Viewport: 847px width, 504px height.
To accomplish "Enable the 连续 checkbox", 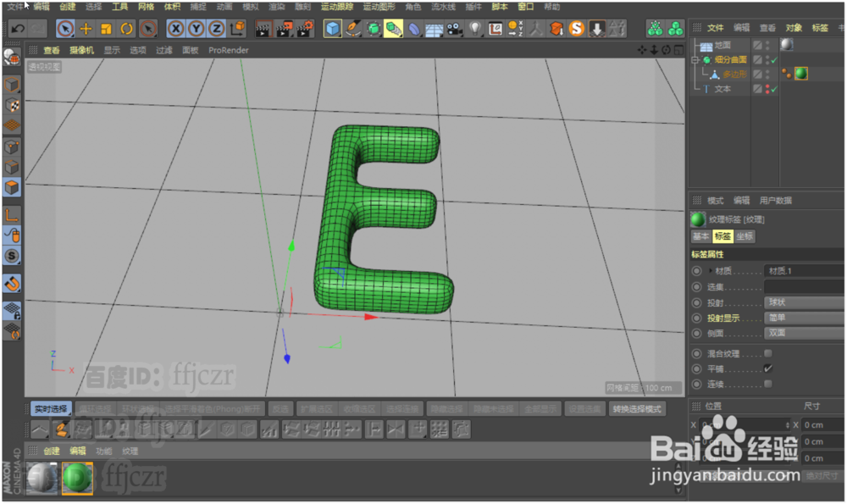I will 767,384.
